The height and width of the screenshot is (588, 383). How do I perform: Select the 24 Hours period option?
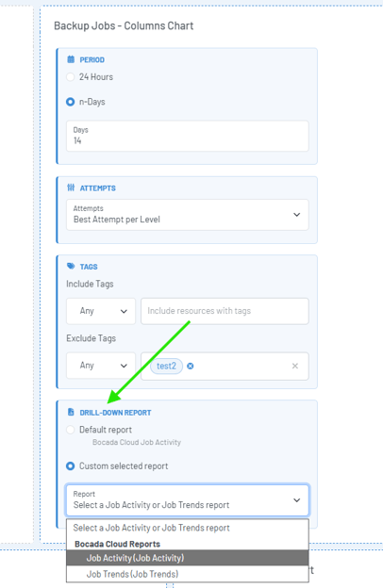click(x=70, y=77)
